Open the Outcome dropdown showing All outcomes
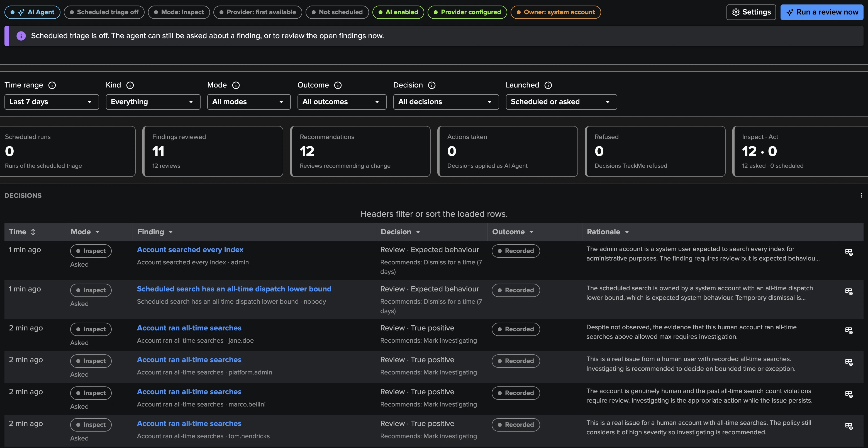This screenshot has height=448, width=868. point(342,102)
